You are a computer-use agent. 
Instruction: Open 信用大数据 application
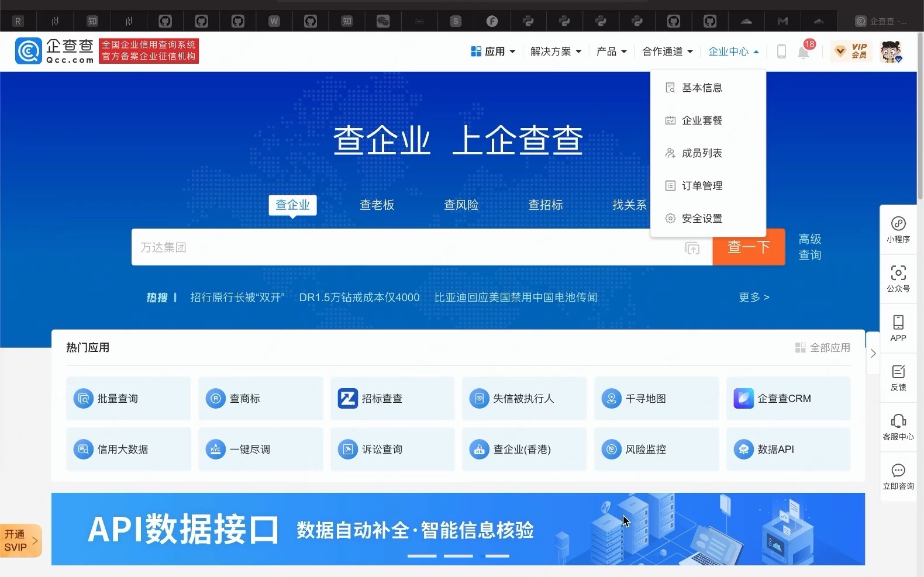[x=128, y=449]
